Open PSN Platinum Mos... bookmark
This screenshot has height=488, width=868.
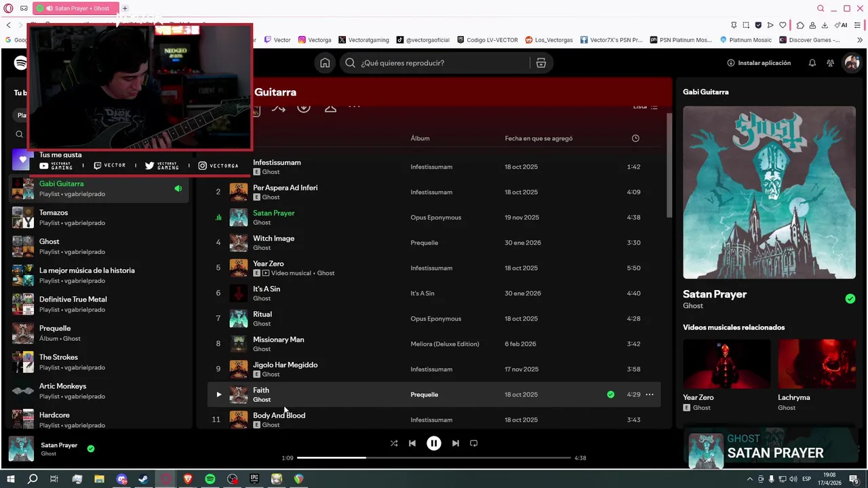point(681,40)
